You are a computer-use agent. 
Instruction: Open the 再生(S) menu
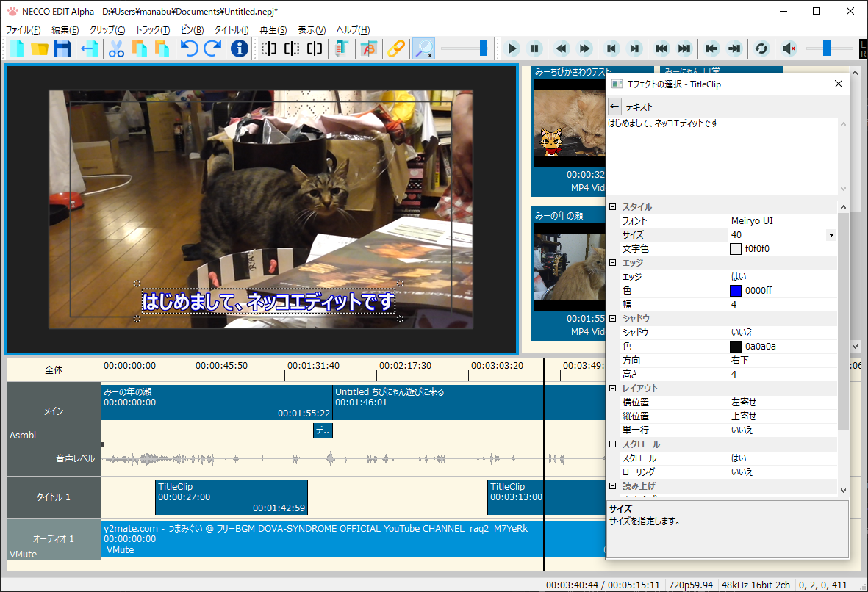(273, 30)
